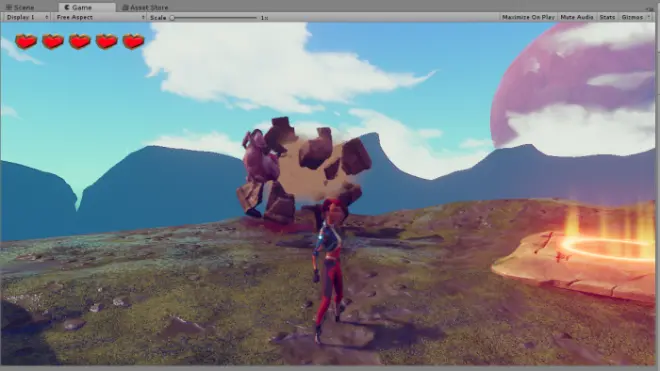The image size is (660, 371).
Task: Toggle the Stats overlay
Action: pyautogui.click(x=607, y=17)
